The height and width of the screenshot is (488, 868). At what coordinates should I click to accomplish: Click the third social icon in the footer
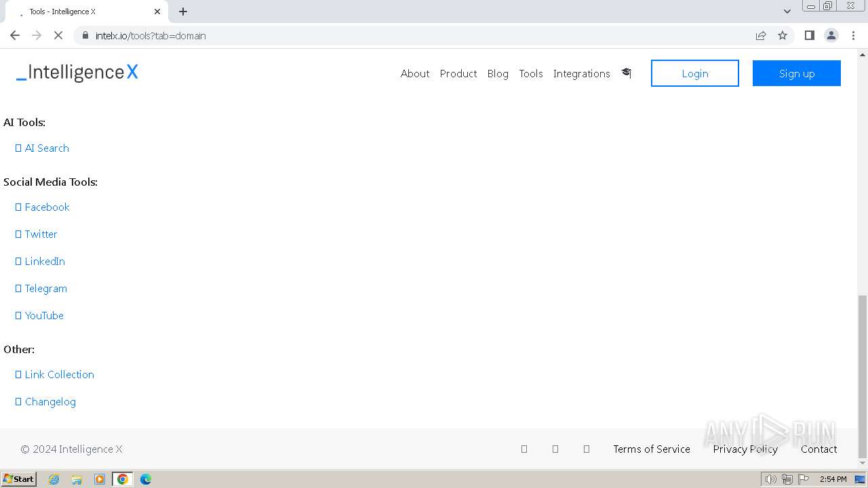587,449
